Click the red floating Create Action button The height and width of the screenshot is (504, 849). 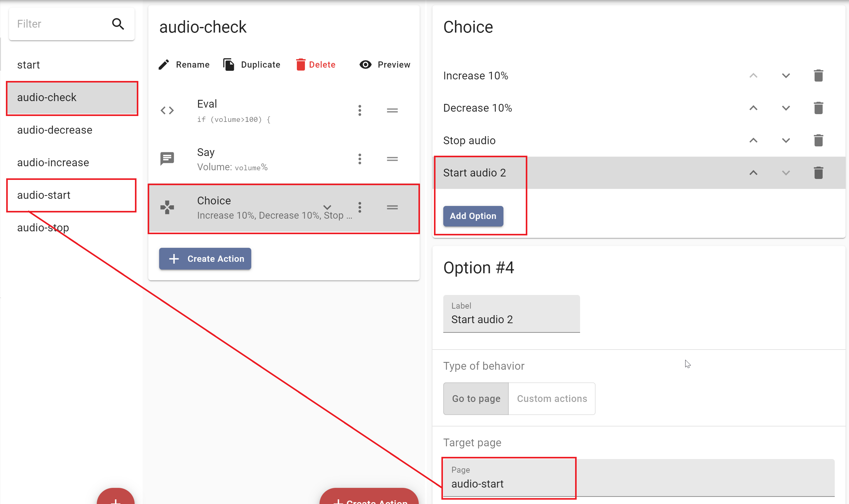(369, 497)
